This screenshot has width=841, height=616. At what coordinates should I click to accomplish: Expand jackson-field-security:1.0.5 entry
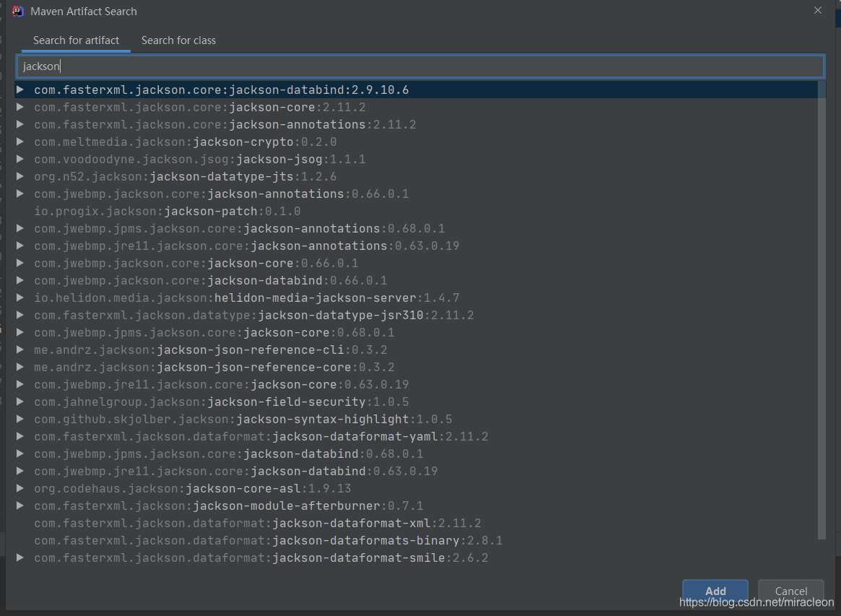[x=19, y=402]
